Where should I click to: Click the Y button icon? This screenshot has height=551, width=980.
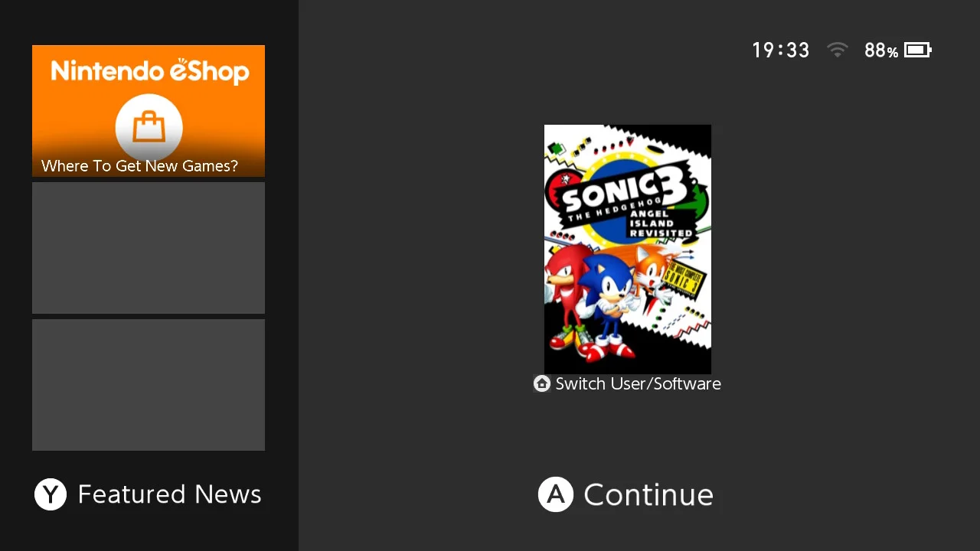pos(51,494)
